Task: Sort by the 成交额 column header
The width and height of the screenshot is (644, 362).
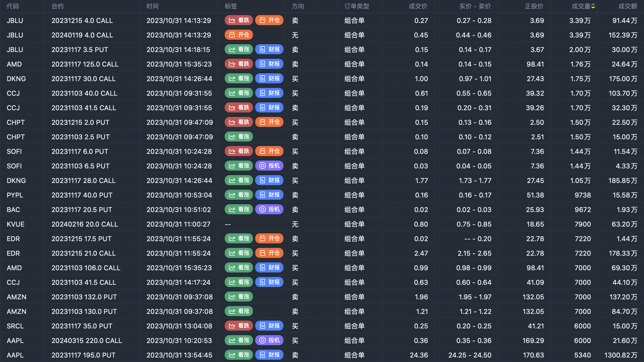Action: (x=628, y=6)
